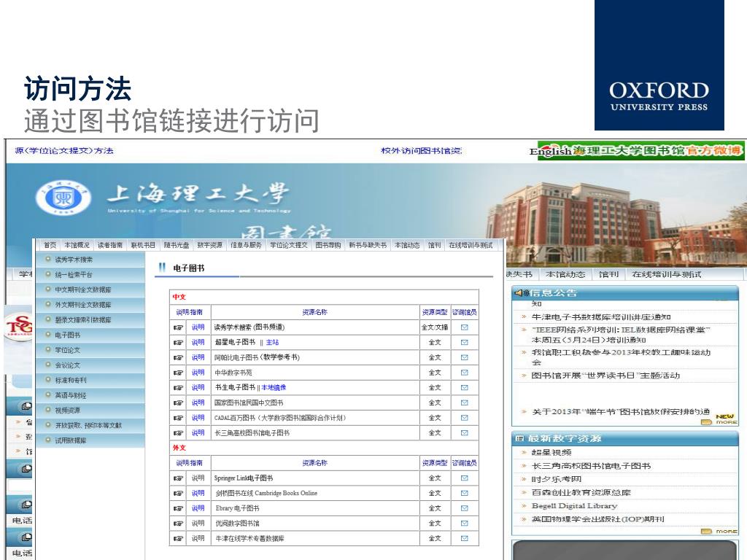The width and height of the screenshot is (747, 560).
Task: Click the icon beside 最新数字资源 heading
Action: [519, 438]
